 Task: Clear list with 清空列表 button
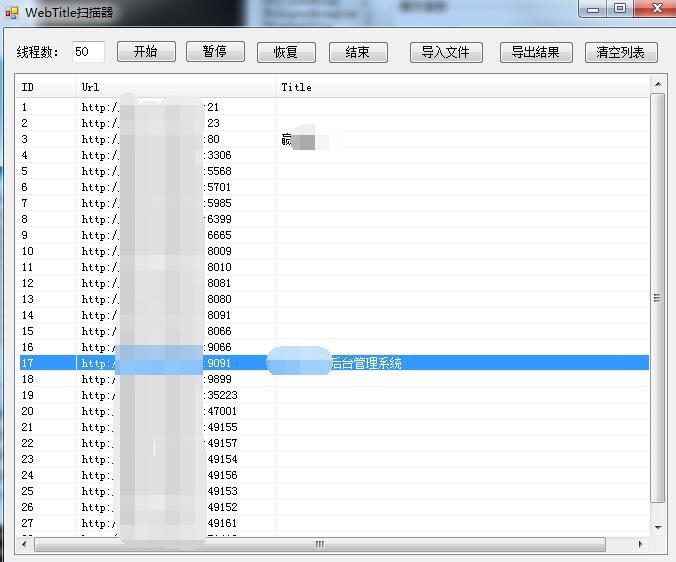pos(621,52)
